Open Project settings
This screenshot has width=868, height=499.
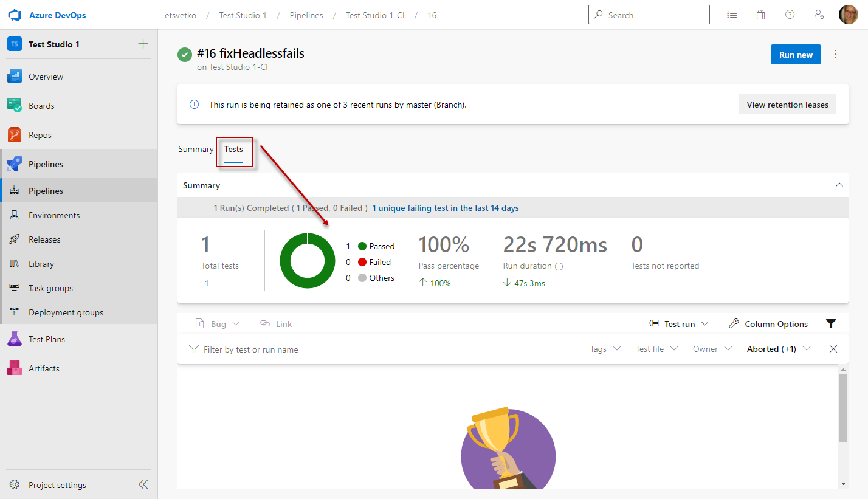click(57, 485)
